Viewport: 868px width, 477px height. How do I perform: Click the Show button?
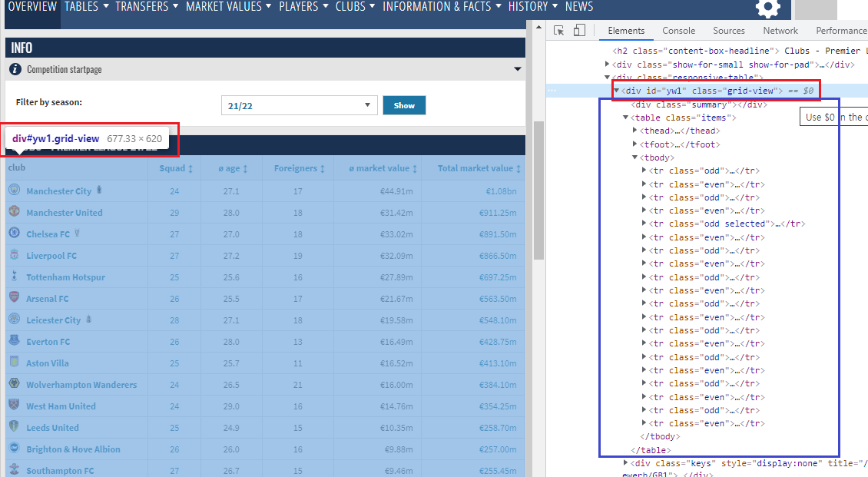404,105
